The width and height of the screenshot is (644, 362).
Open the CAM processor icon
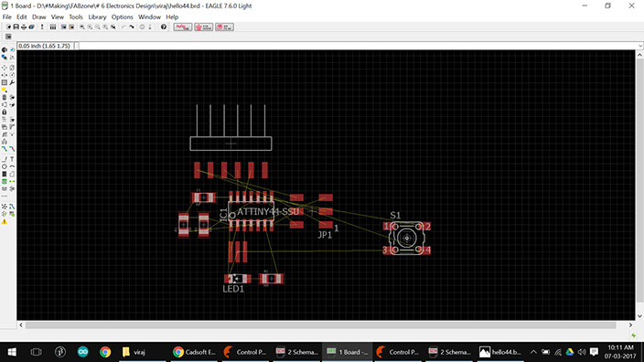click(32, 27)
